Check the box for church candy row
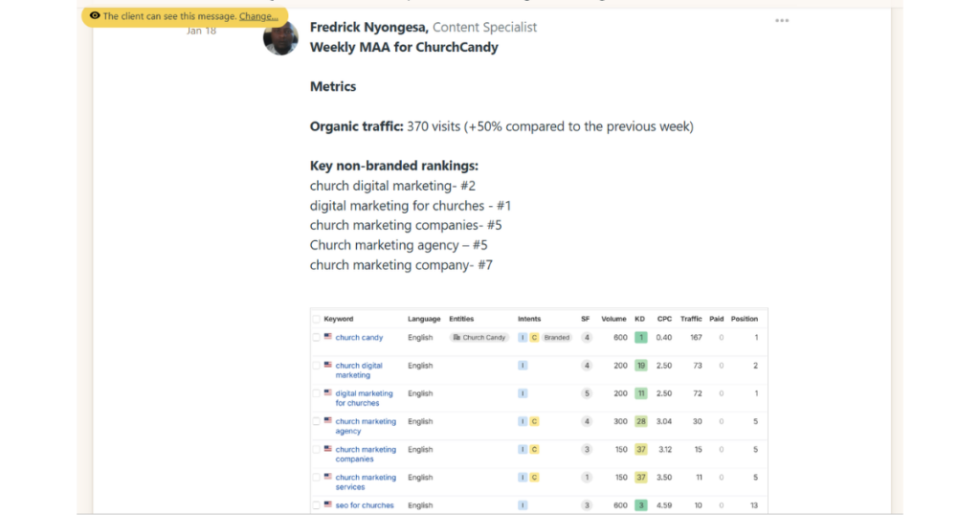 point(316,338)
